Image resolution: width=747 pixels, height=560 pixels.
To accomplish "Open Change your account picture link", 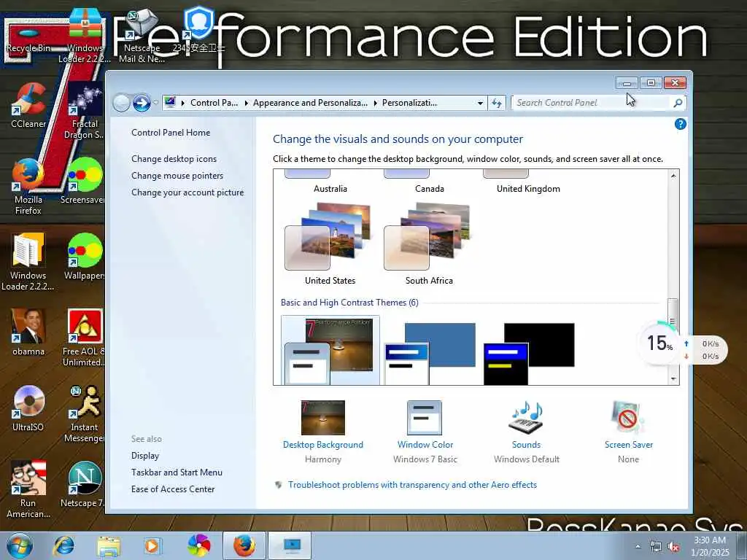I will (x=187, y=192).
